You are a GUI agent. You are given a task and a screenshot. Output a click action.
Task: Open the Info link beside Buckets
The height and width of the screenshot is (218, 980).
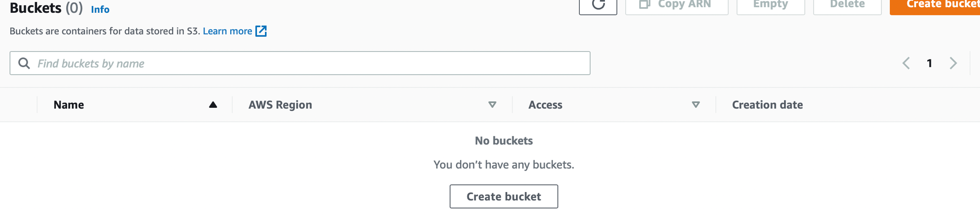click(x=100, y=9)
